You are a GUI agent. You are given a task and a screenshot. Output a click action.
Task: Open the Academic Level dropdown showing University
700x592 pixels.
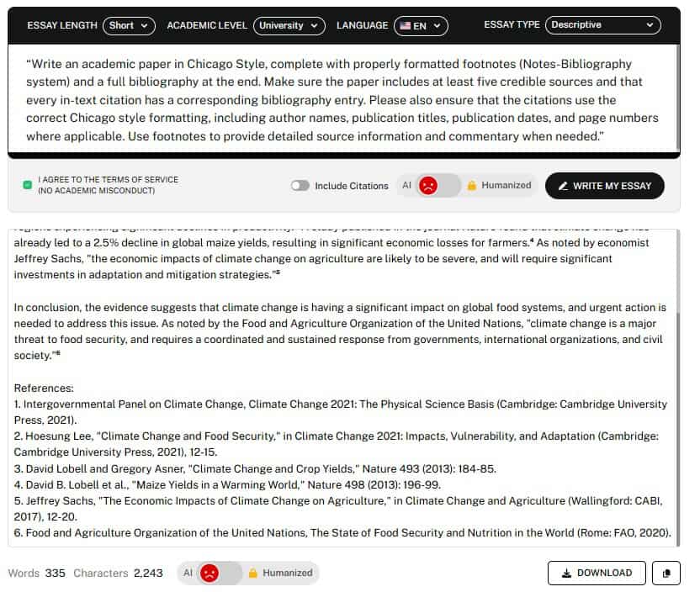[289, 25]
